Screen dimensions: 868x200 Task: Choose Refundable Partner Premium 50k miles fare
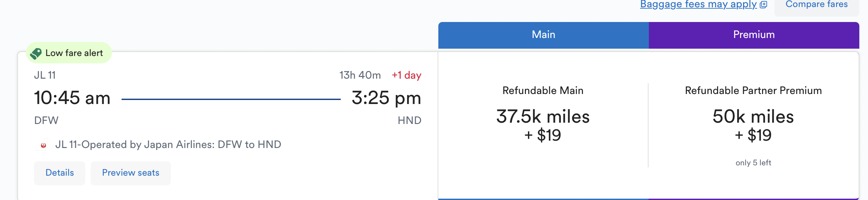click(x=753, y=125)
